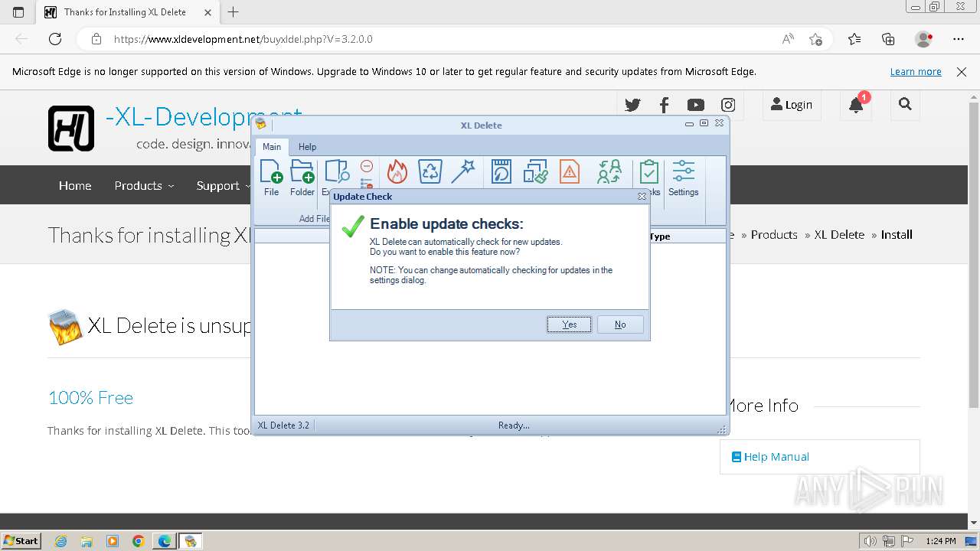Click the Folder add icon in XL Delete
Image resolution: width=980 pixels, height=551 pixels.
coord(302,172)
